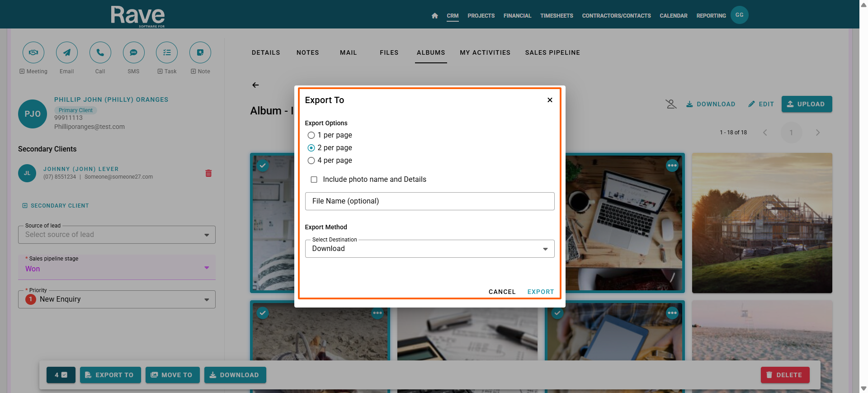868x393 pixels.
Task: Deselect the tablet photo checkmark
Action: click(557, 313)
